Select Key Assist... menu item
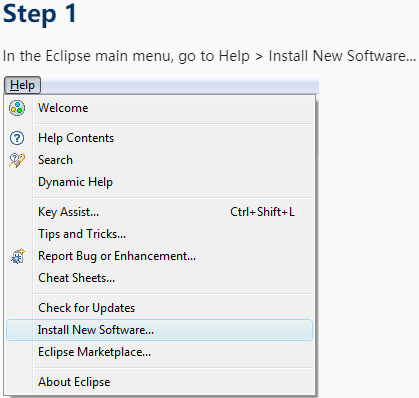 pyautogui.click(x=160, y=212)
